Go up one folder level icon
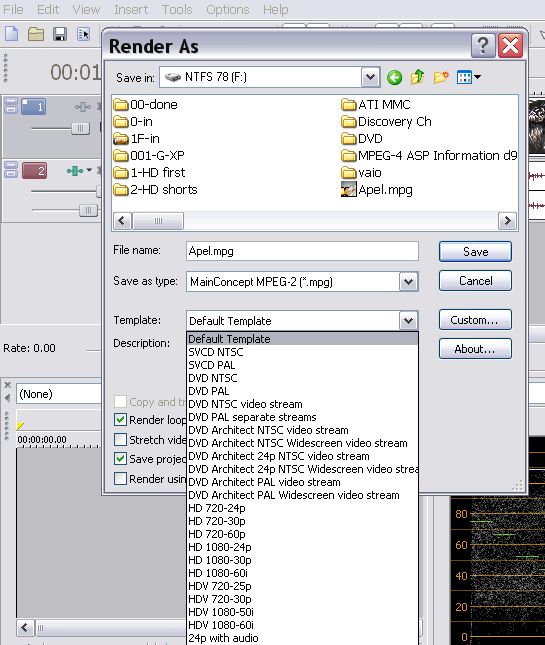Image resolution: width=545 pixels, height=645 pixels. point(417,77)
